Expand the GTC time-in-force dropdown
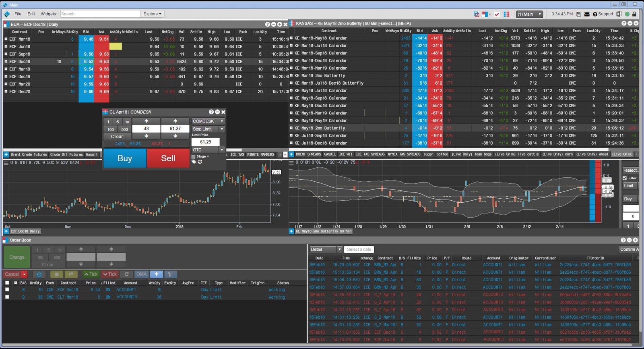644x349 pixels. pos(222,150)
